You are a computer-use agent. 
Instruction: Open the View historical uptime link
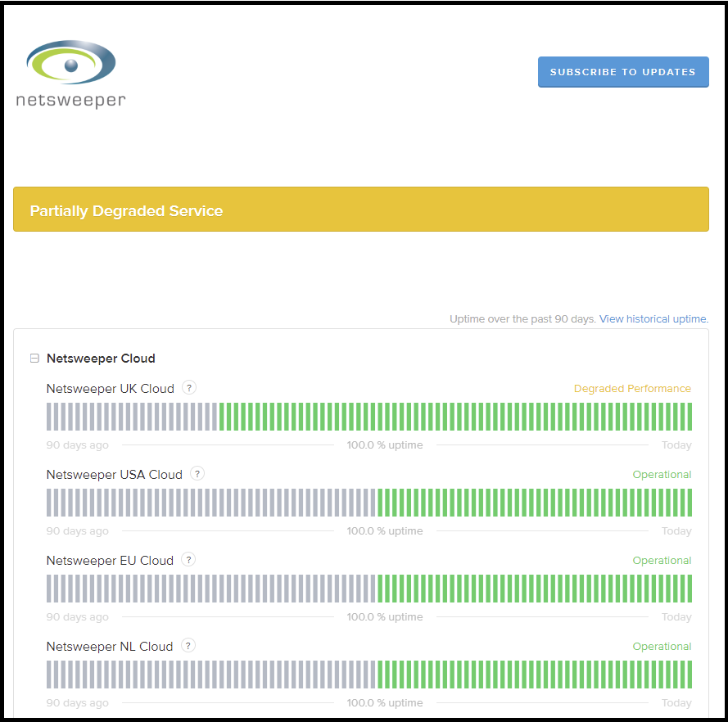coord(653,319)
